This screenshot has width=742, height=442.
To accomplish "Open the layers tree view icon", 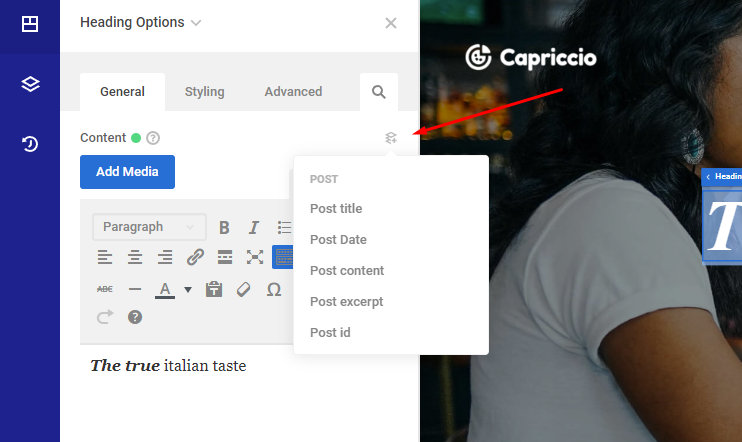I will pos(30,84).
